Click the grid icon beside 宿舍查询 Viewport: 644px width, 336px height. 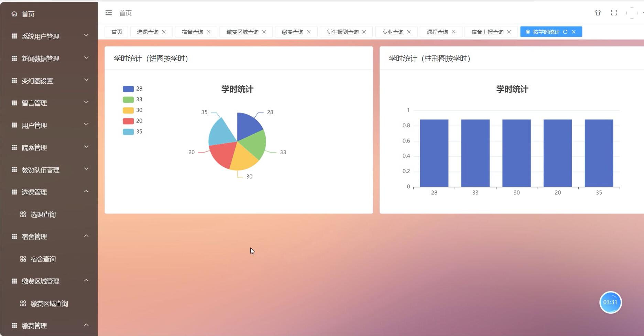pyautogui.click(x=23, y=259)
